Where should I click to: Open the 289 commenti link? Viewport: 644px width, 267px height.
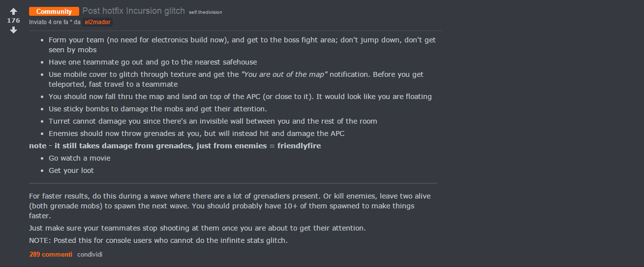pos(51,255)
